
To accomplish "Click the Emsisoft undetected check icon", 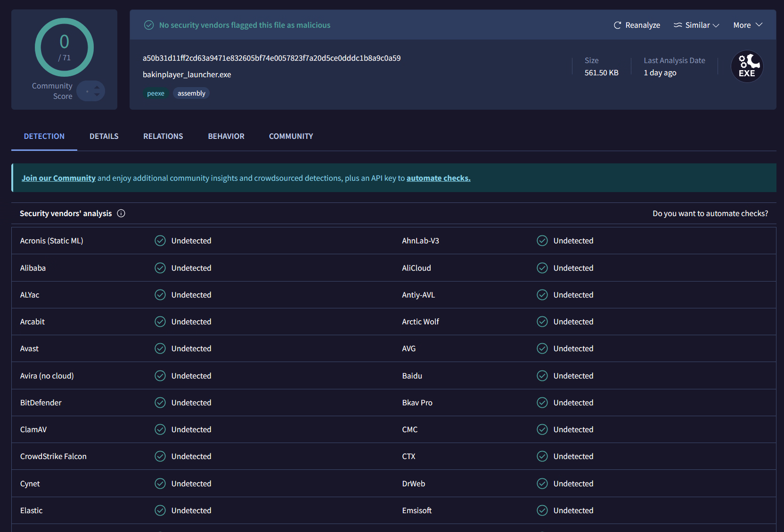I will [542, 510].
